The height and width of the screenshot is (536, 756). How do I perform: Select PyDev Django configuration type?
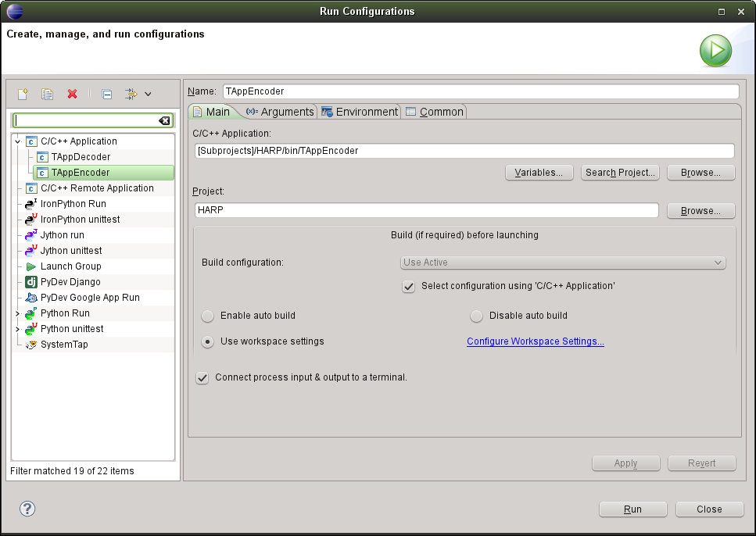(70, 282)
